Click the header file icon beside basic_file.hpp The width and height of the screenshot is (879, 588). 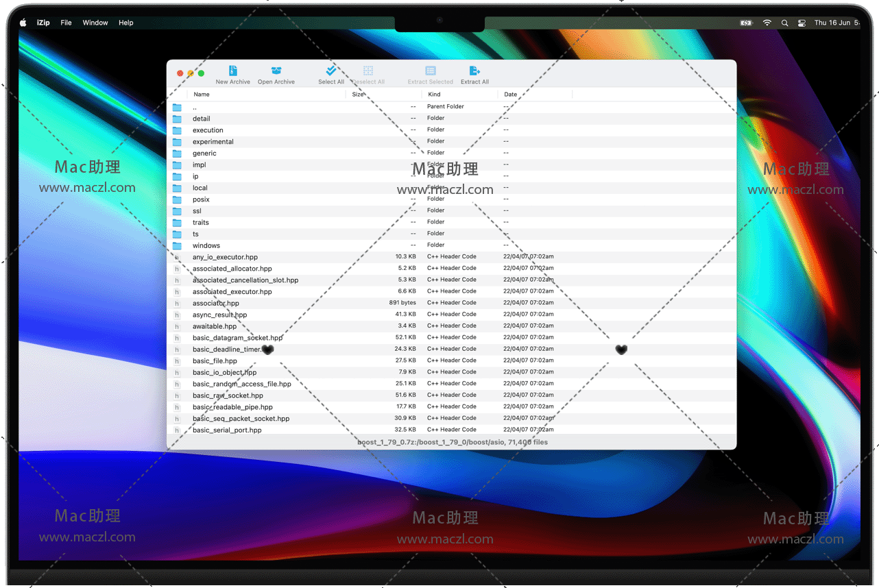pyautogui.click(x=177, y=360)
